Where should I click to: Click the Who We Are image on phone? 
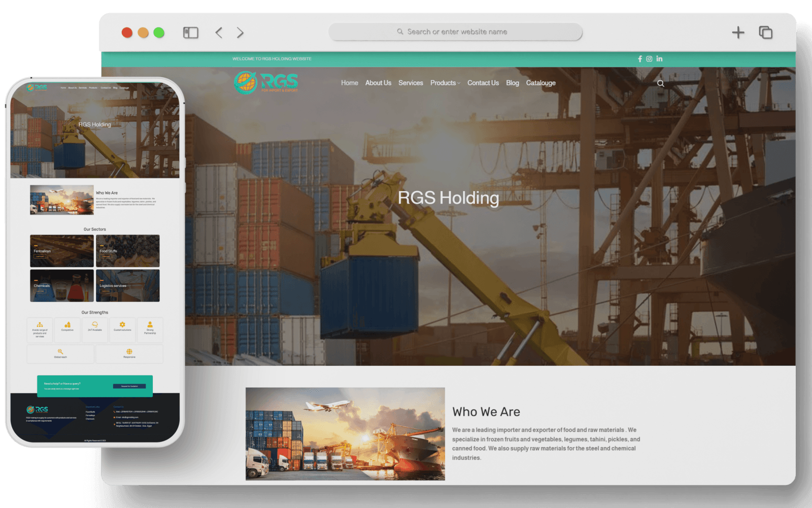(62, 200)
